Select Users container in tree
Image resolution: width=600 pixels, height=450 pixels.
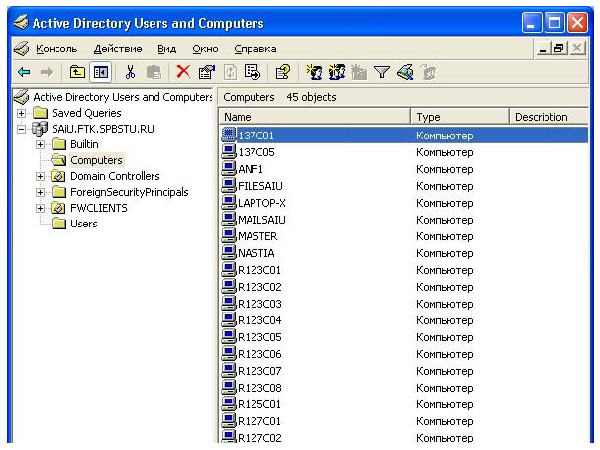83,224
